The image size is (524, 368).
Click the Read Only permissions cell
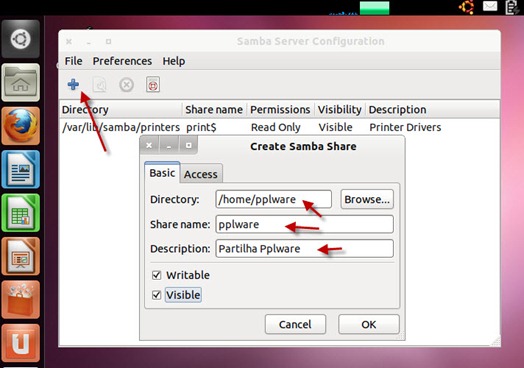[276, 127]
